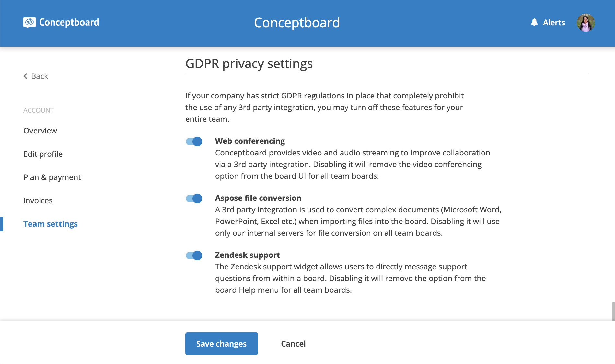The height and width of the screenshot is (364, 615).
Task: Click the Back link
Action: pyautogui.click(x=36, y=76)
